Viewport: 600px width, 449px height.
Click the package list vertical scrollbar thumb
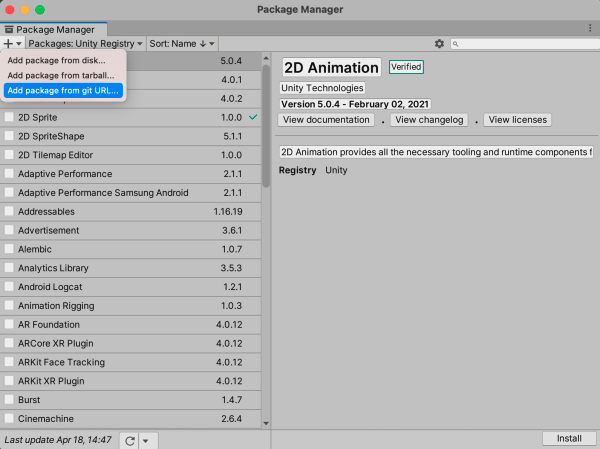[x=266, y=126]
